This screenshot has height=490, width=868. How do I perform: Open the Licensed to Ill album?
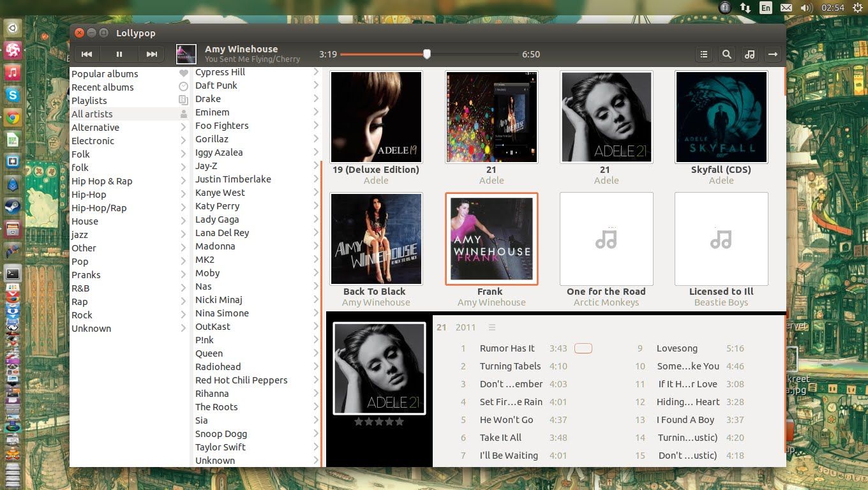point(721,239)
